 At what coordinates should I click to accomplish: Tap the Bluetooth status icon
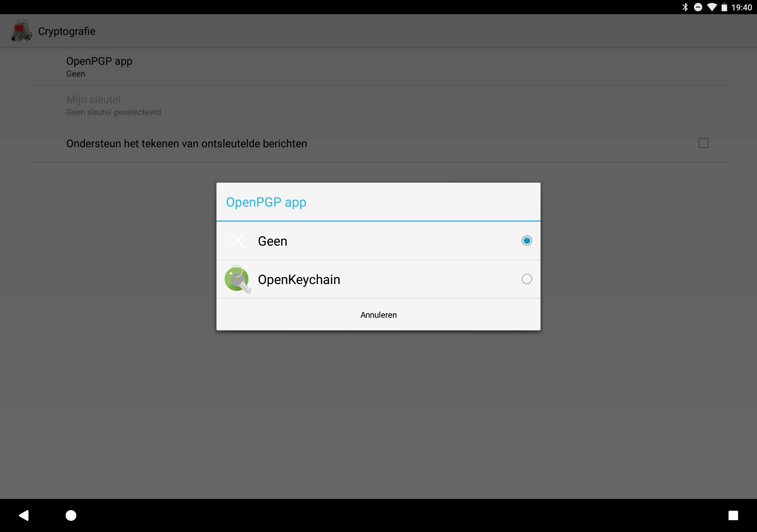tap(685, 7)
